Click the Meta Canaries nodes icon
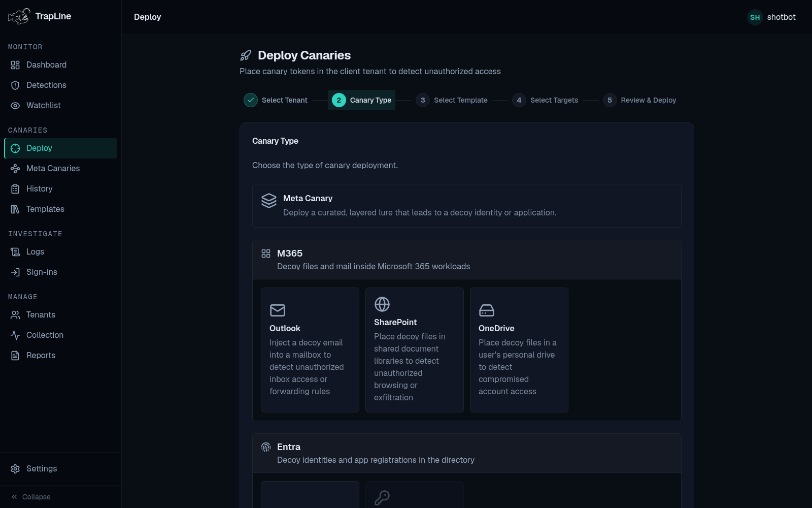812x508 pixels. click(x=15, y=169)
